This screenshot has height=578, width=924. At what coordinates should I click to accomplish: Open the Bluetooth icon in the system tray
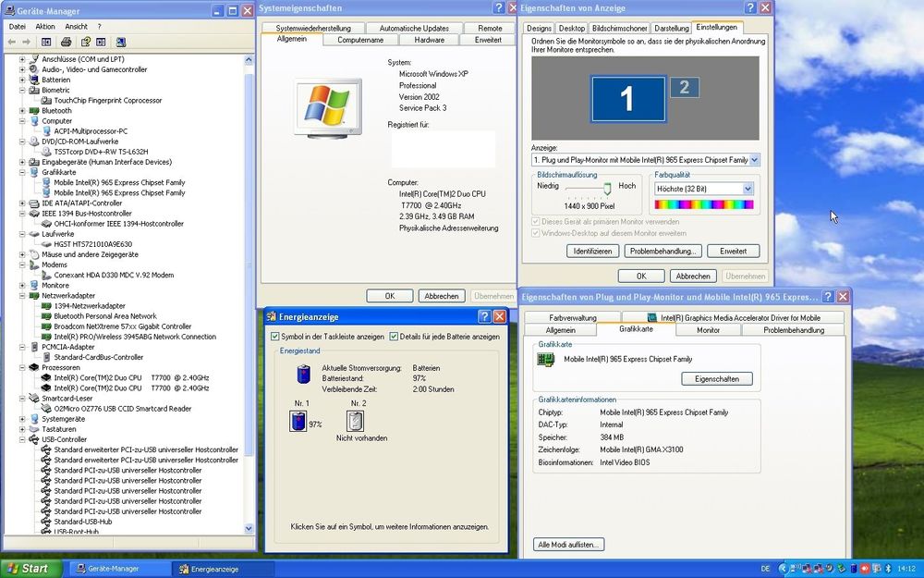click(x=890, y=569)
